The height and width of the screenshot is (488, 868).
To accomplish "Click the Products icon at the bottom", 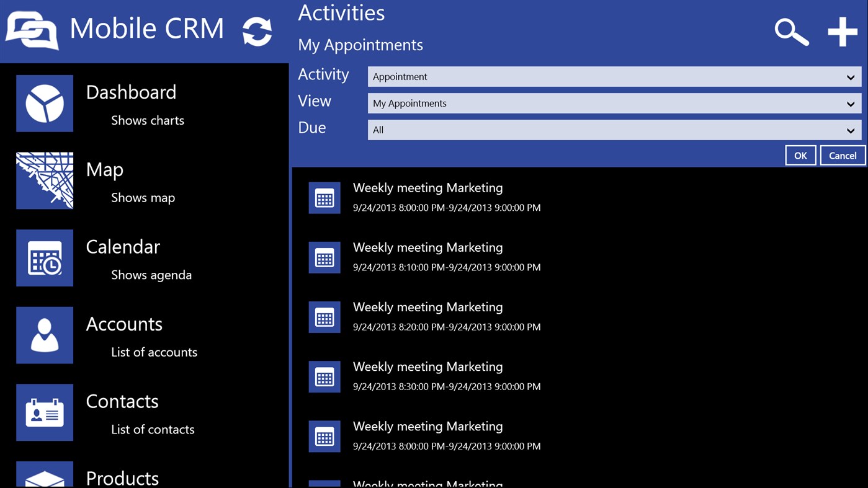I will point(44,477).
